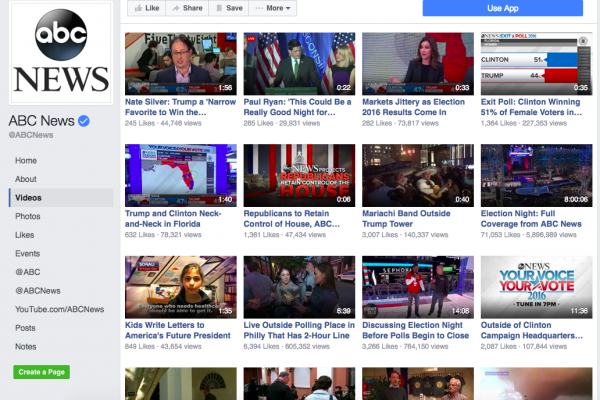Open title 'Nate Silver: Trump a Narrow Favorite'
Viewport: 600px width, 400px height.
[x=180, y=107]
